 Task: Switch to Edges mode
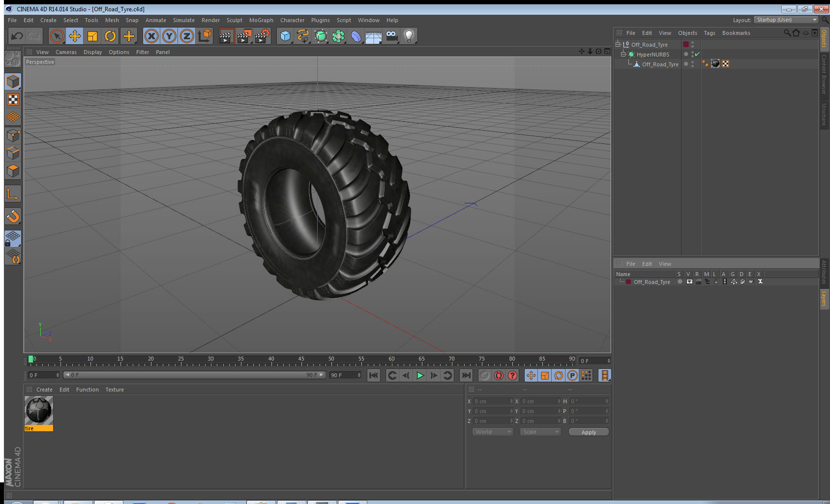coord(13,153)
